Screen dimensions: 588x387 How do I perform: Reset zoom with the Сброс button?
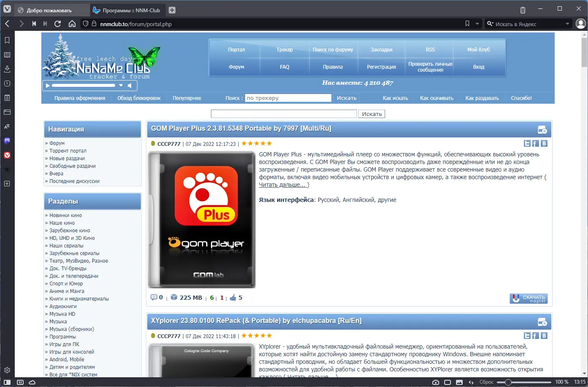(x=486, y=382)
